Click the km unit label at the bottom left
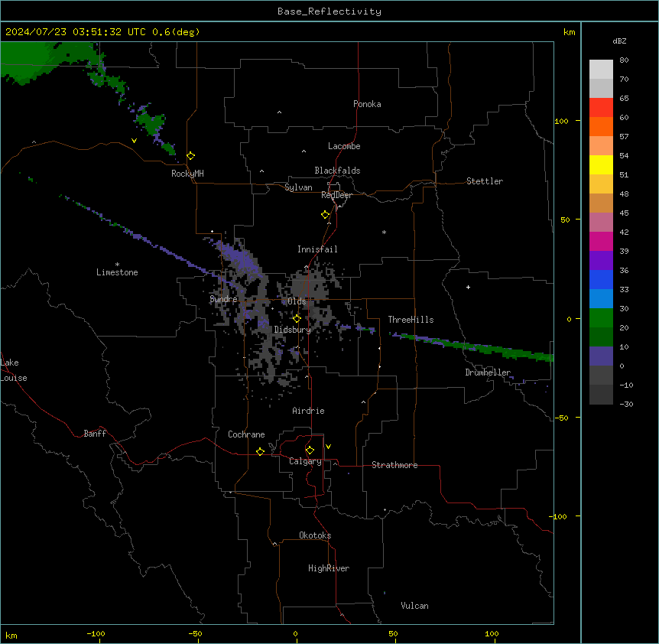Viewport: 659px width, 644px height. [x=11, y=636]
